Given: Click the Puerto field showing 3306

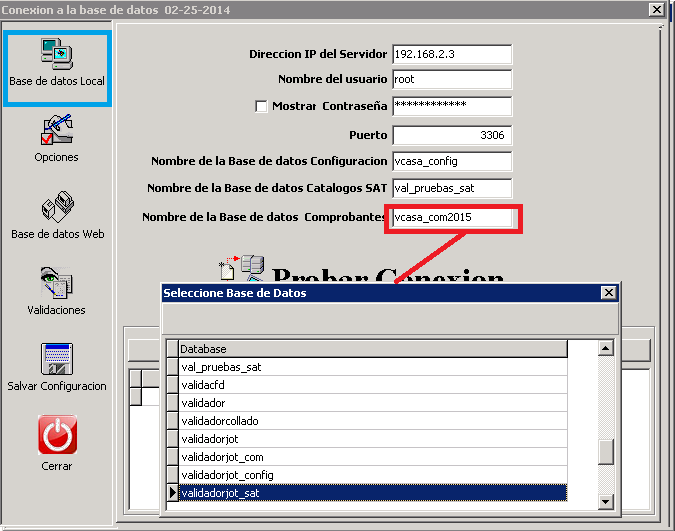Looking at the screenshot, I should [x=451, y=135].
